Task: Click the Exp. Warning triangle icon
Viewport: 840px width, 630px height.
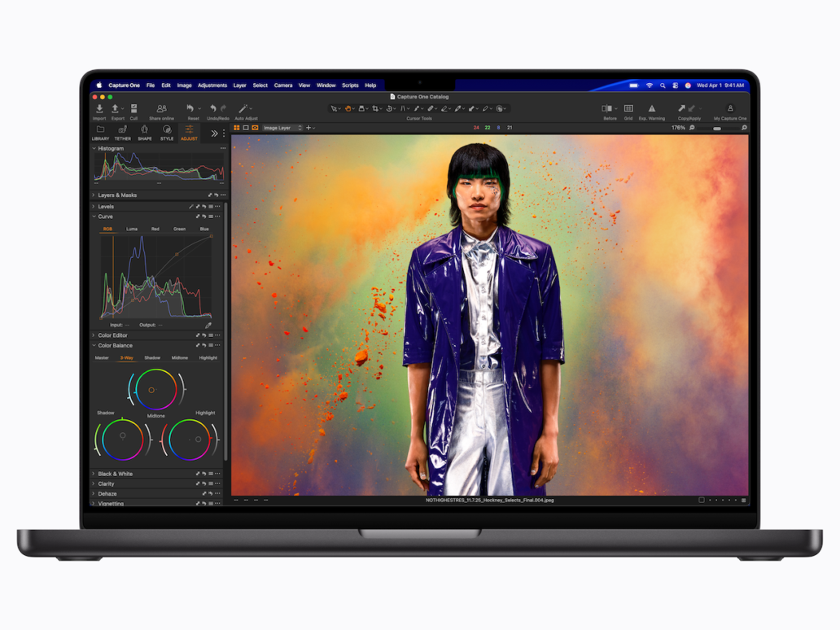Action: 651,109
